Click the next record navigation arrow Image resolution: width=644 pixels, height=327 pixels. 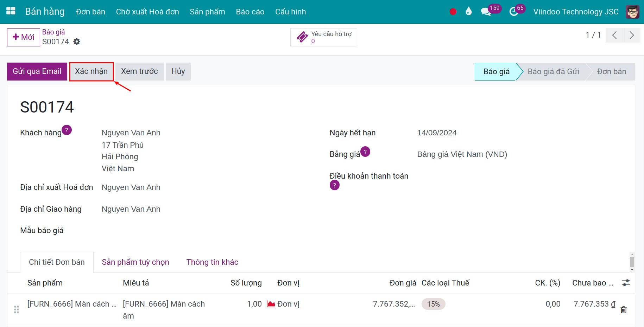[632, 35]
